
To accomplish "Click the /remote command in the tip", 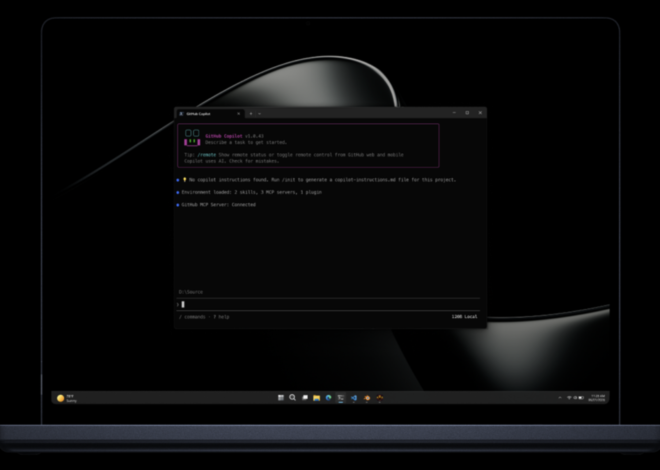I will pyautogui.click(x=207, y=155).
